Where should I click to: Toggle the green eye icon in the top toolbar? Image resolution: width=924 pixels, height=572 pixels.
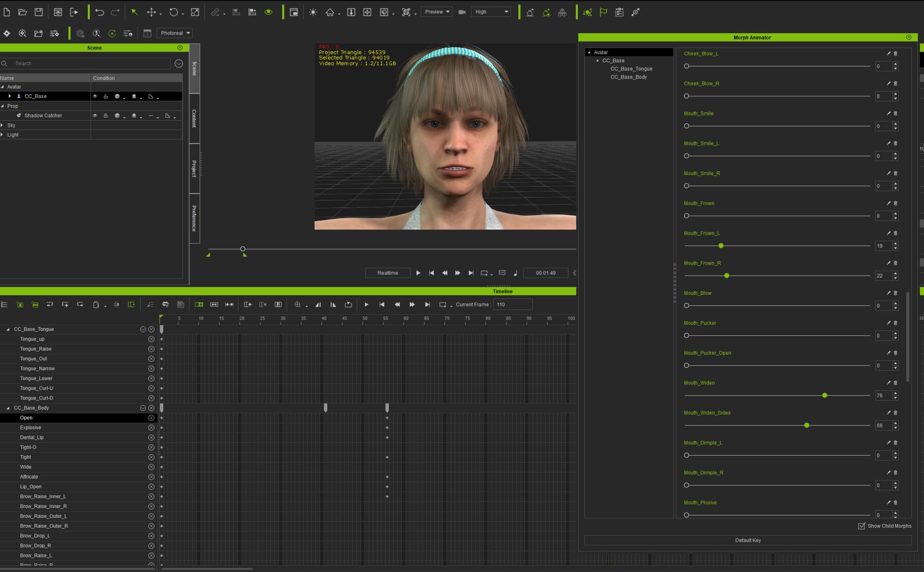pyautogui.click(x=268, y=12)
